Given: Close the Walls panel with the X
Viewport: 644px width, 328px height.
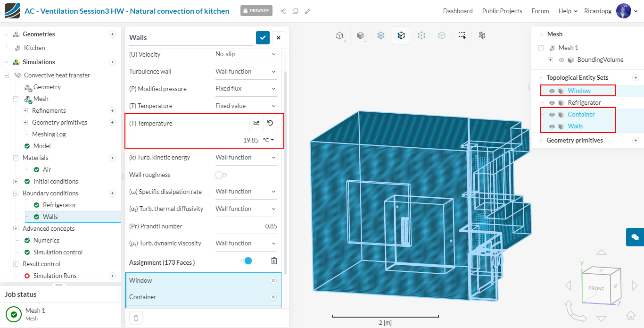Looking at the screenshot, I should tap(278, 38).
